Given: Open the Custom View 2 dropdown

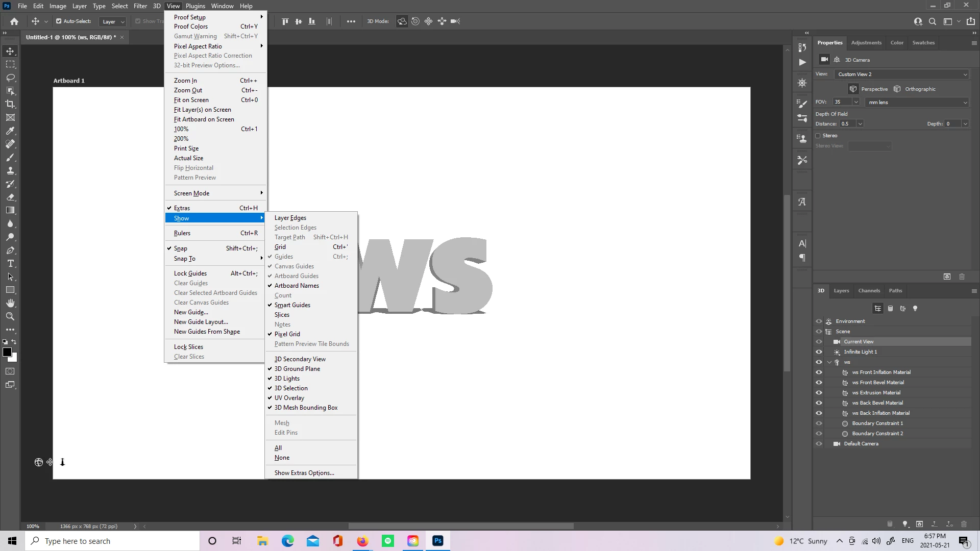Looking at the screenshot, I should (902, 74).
